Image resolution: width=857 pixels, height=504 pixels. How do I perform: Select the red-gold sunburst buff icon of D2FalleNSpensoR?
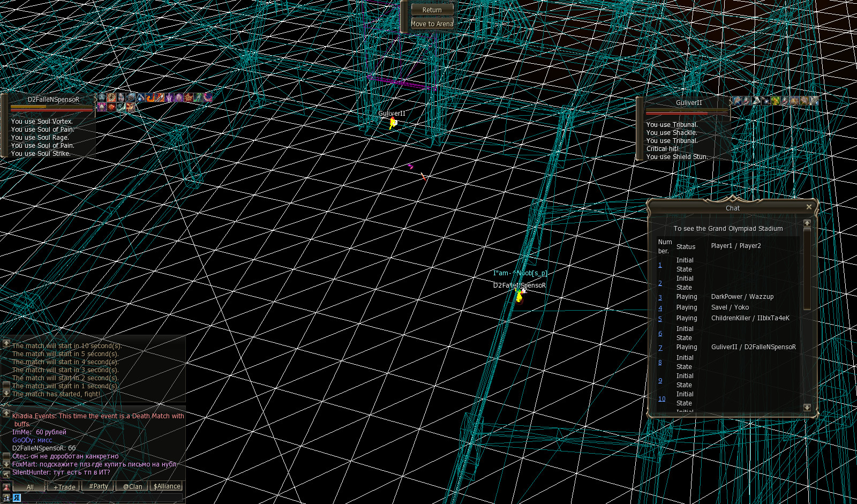(x=189, y=97)
